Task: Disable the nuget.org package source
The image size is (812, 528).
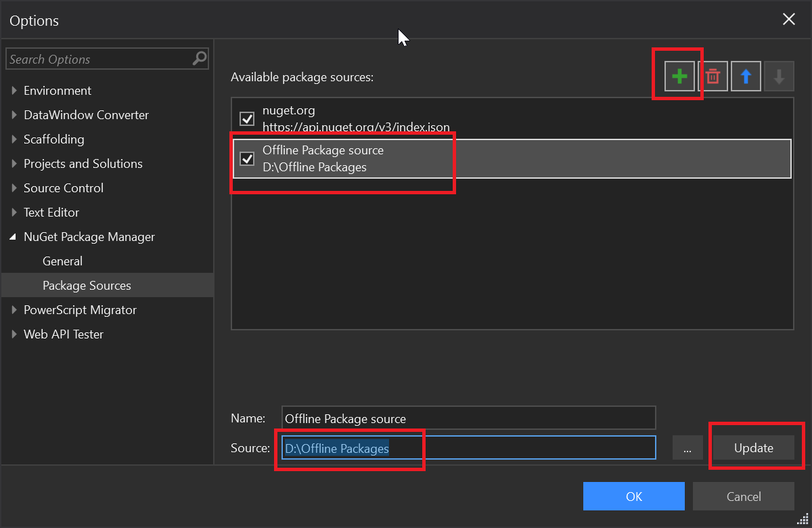Action: [x=247, y=118]
